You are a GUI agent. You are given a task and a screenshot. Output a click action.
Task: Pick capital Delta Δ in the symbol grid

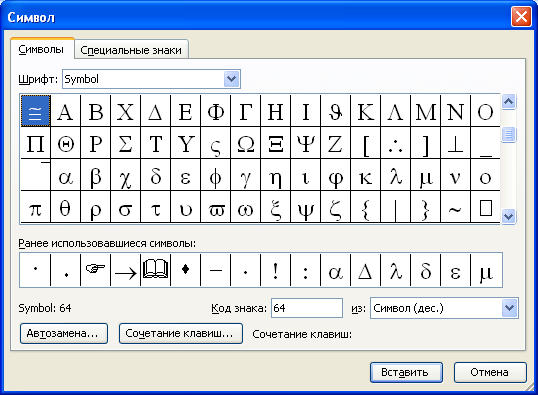pyautogui.click(x=155, y=111)
